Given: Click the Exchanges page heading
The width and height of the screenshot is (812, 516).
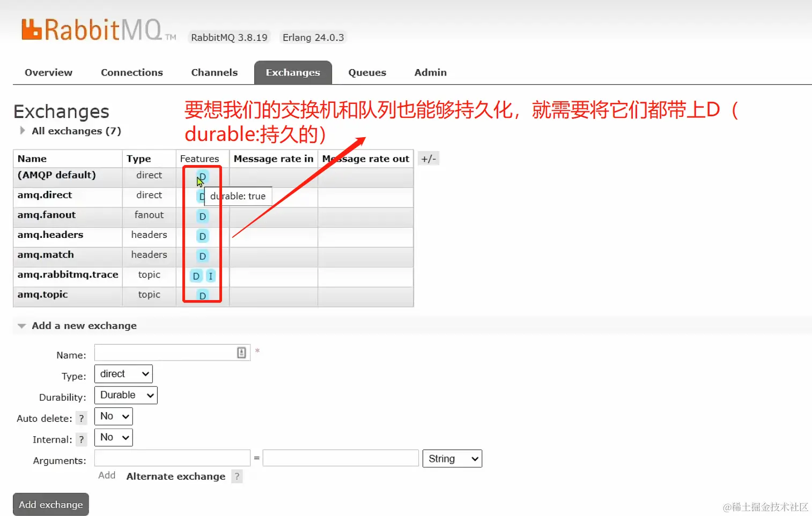Looking at the screenshot, I should point(61,111).
